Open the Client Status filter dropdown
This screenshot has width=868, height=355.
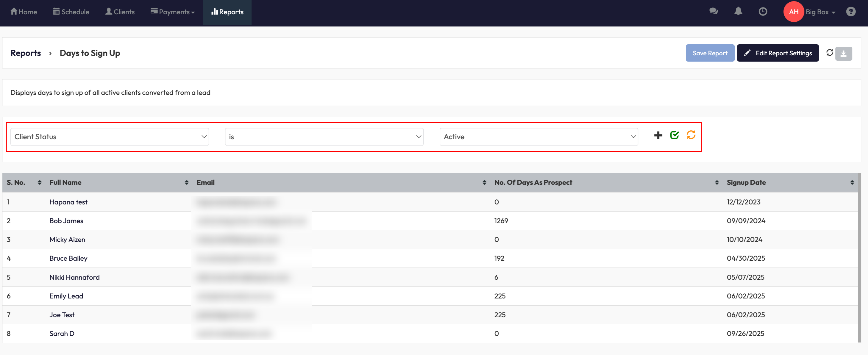[110, 137]
